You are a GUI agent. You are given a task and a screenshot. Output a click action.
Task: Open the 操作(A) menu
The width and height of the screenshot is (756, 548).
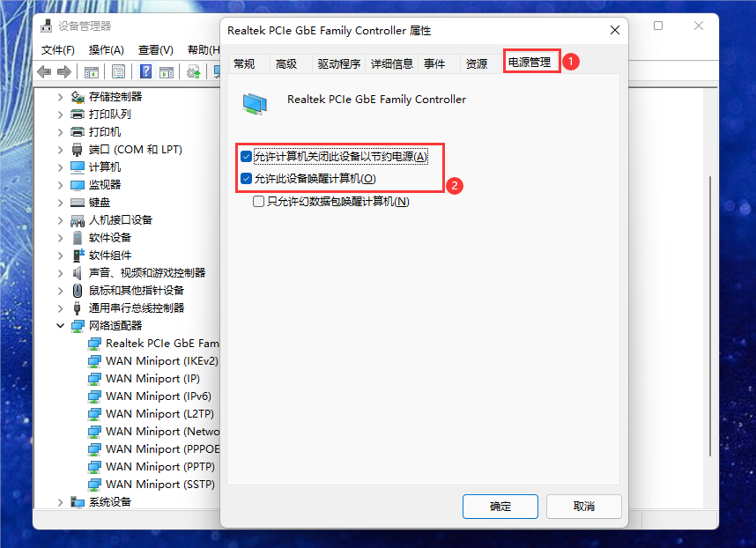pyautogui.click(x=106, y=50)
